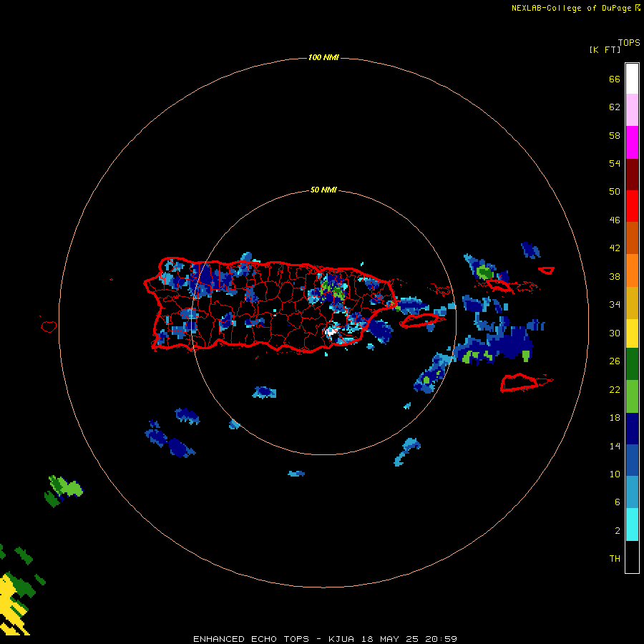Click the yellow 34 kft legend swatch
This screenshot has height=644, width=644.
click(x=632, y=333)
